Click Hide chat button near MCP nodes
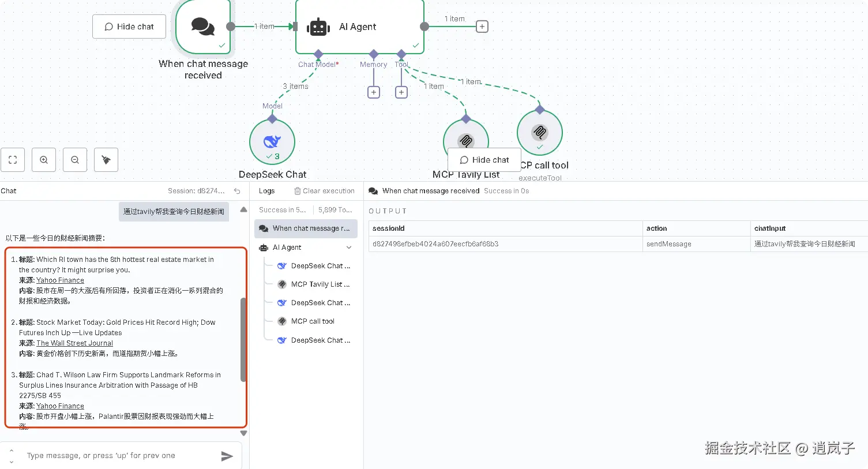 pos(484,160)
